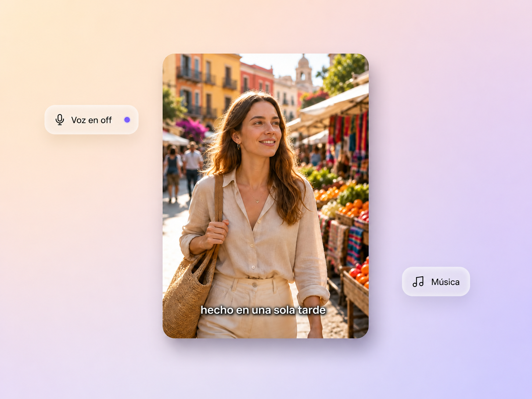Click the subtitle "hecho en una sola tarde"

[x=263, y=310]
